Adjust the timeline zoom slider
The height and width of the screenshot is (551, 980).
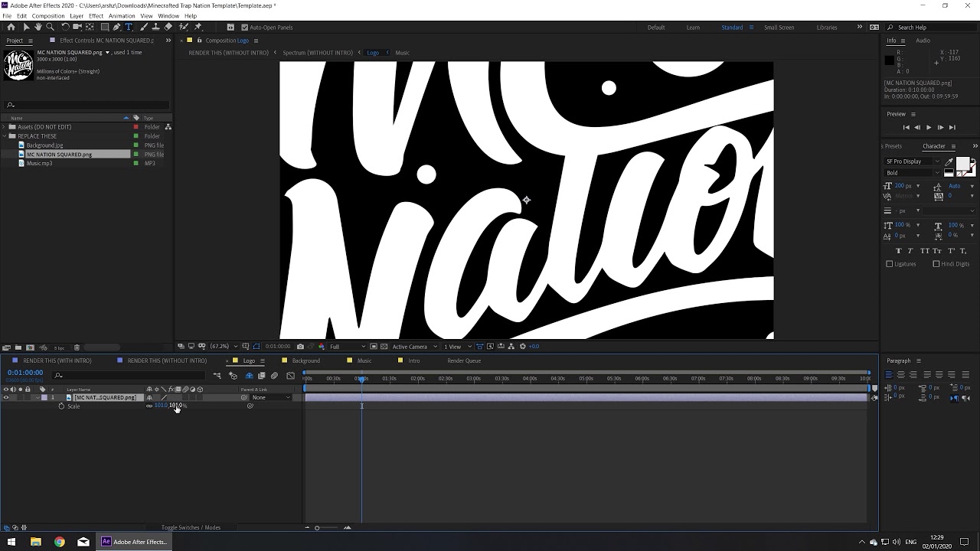tap(317, 527)
